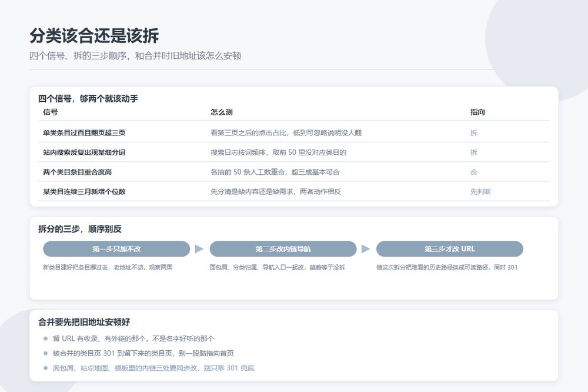Select the row 某类目连续三月新增个位数
The height and width of the screenshot is (392, 588).
click(x=294, y=191)
